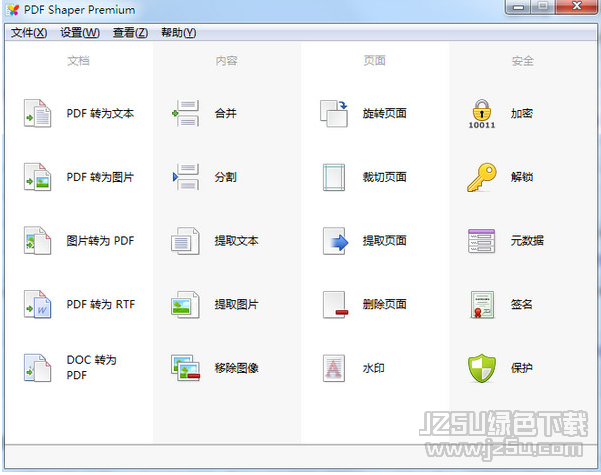This screenshot has height=475, width=601.
Task: Launch the 删除页面 text label
Action: (x=385, y=304)
